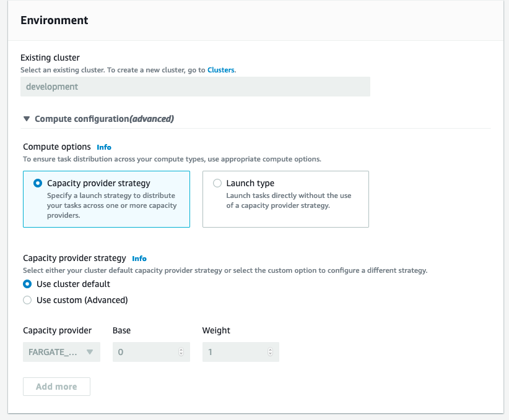Choose Use cluster default radio button
This screenshot has width=509, height=420.
pos(27,284)
